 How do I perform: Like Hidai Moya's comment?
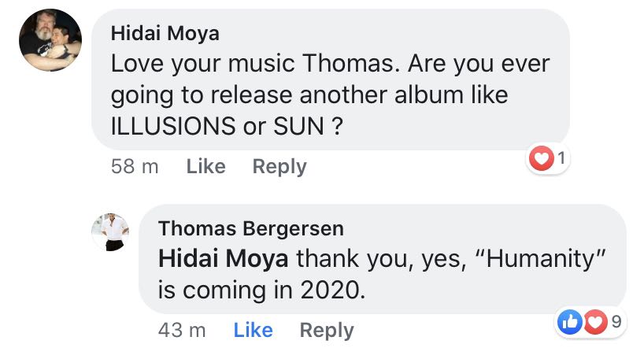click(205, 167)
